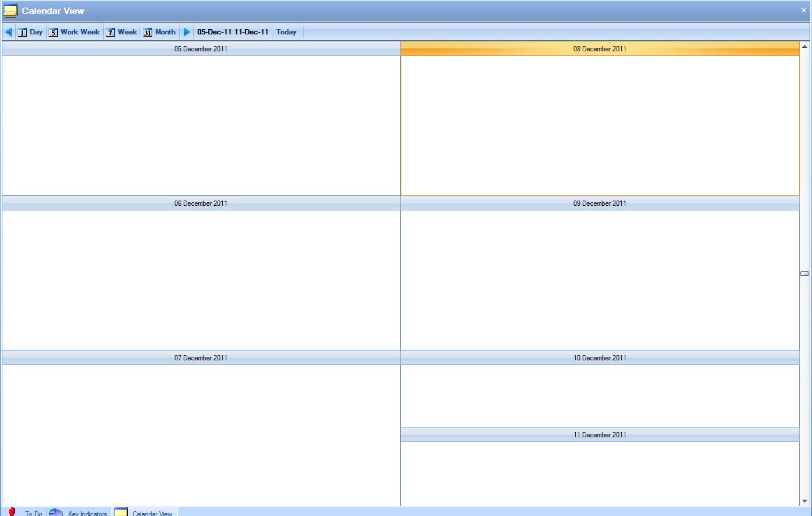Jump to Today in the calendar
812x516 pixels.
click(x=286, y=32)
